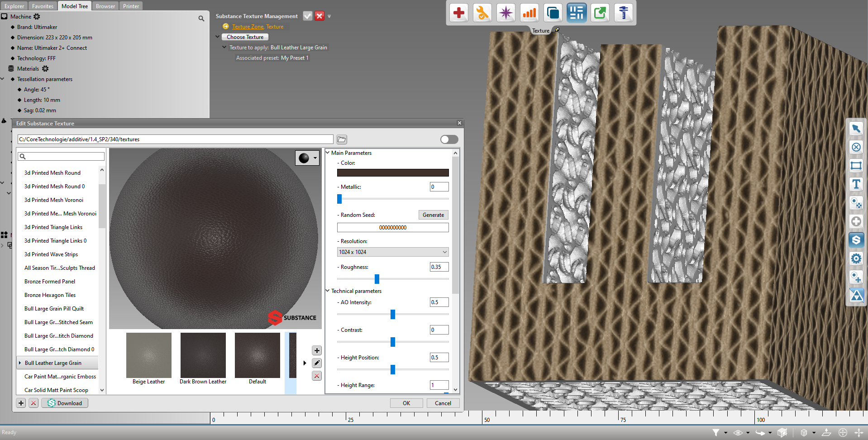Toggle the switch beside the textures path field
Image resolution: width=868 pixels, height=440 pixels.
(449, 139)
